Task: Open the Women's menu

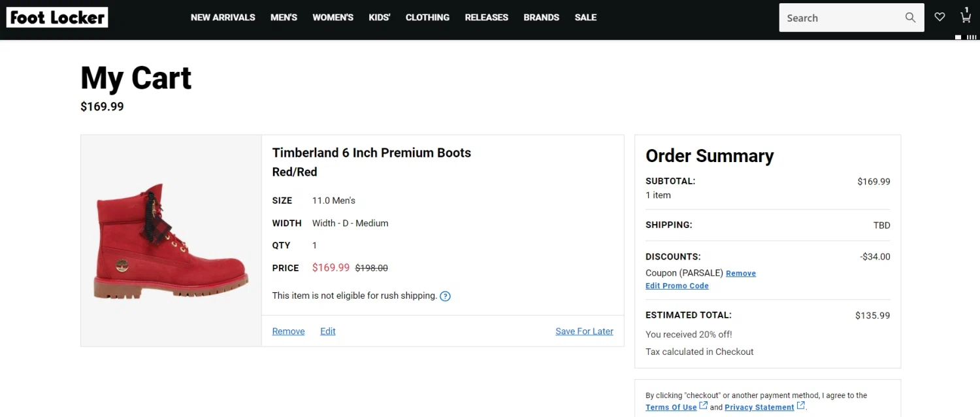Action: coord(333,18)
